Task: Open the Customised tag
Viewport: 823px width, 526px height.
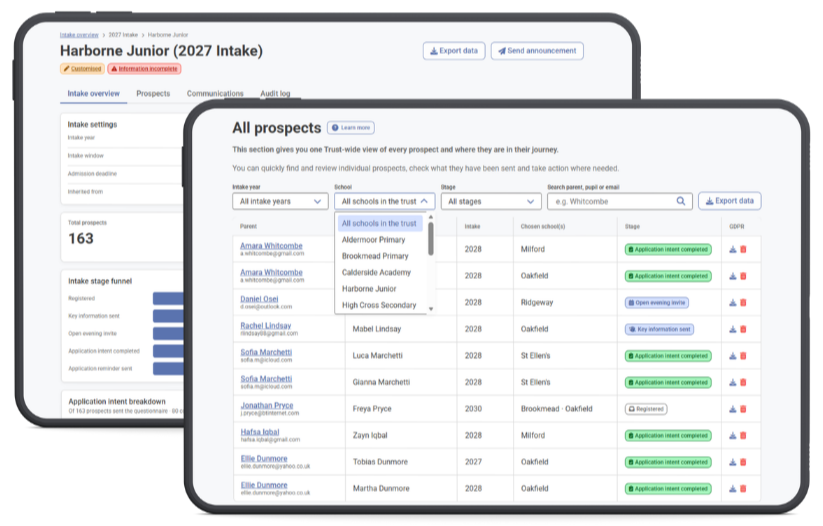Action: coord(82,69)
